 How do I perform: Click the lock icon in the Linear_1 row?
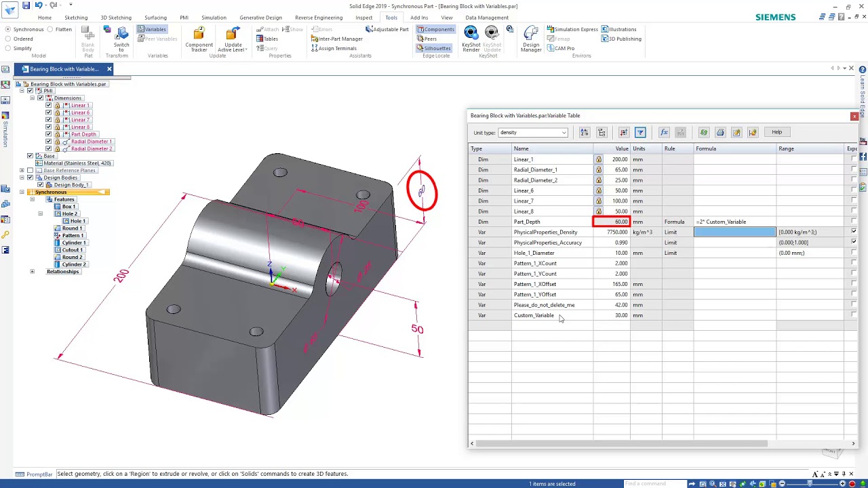tap(598, 159)
